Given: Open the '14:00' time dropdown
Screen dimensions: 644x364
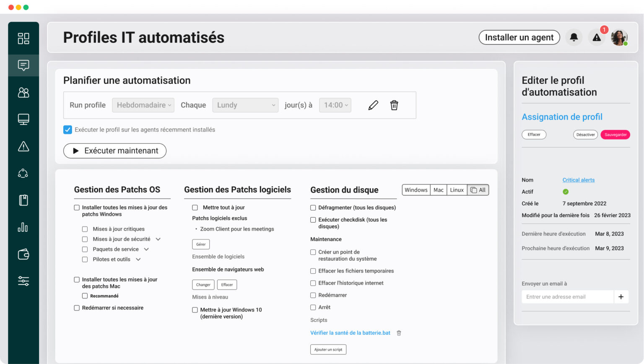Looking at the screenshot, I should pos(335,105).
